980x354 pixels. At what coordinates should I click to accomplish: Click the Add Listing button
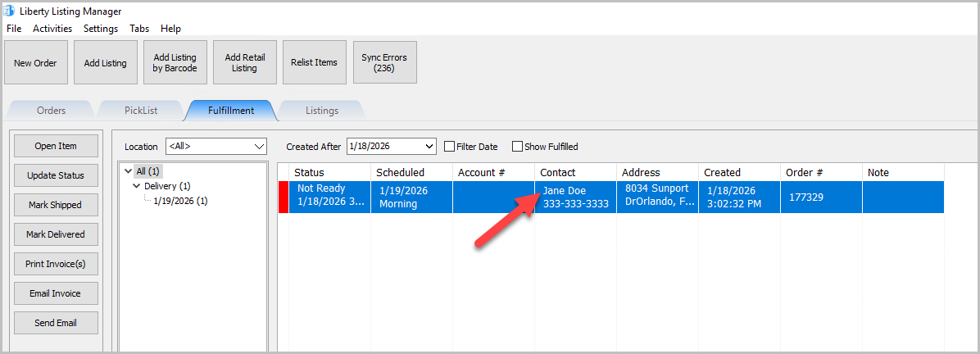coord(105,62)
